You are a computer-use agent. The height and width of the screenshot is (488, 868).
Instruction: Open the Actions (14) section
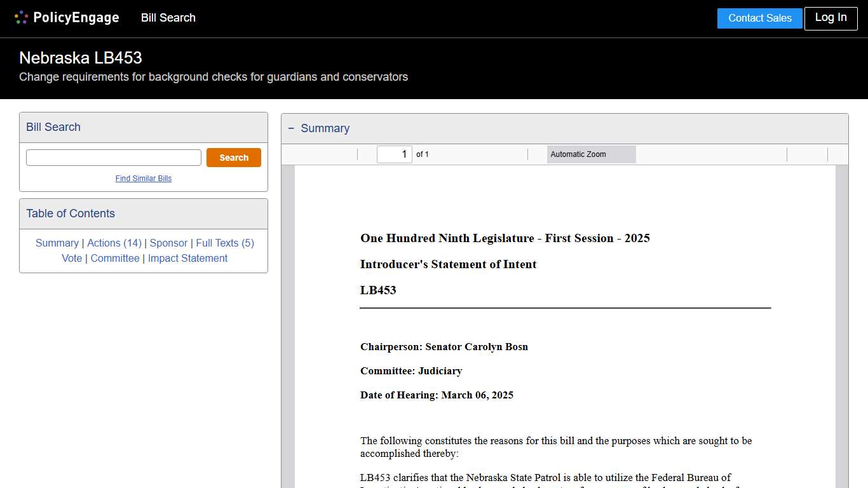click(114, 243)
